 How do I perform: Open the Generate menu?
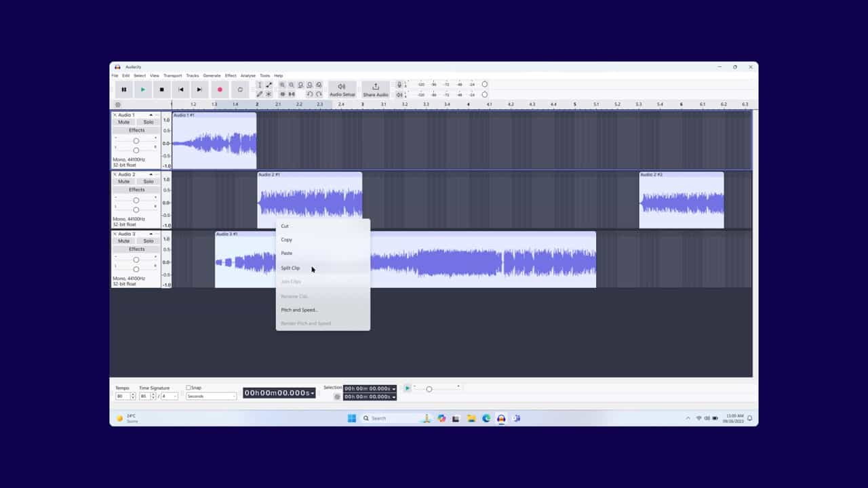pyautogui.click(x=212, y=76)
